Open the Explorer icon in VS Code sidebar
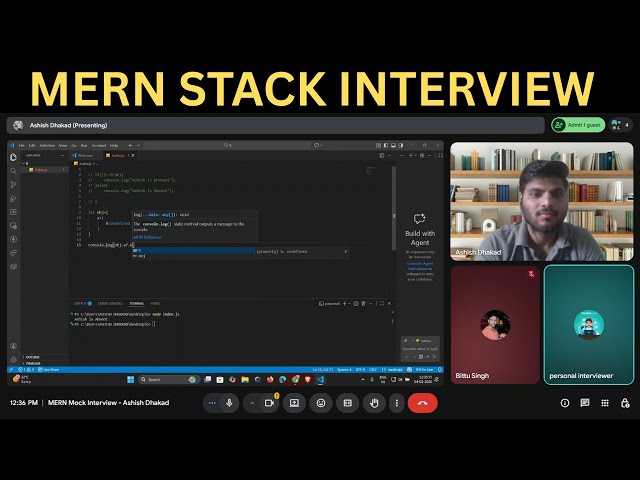The height and width of the screenshot is (480, 640). (13, 157)
